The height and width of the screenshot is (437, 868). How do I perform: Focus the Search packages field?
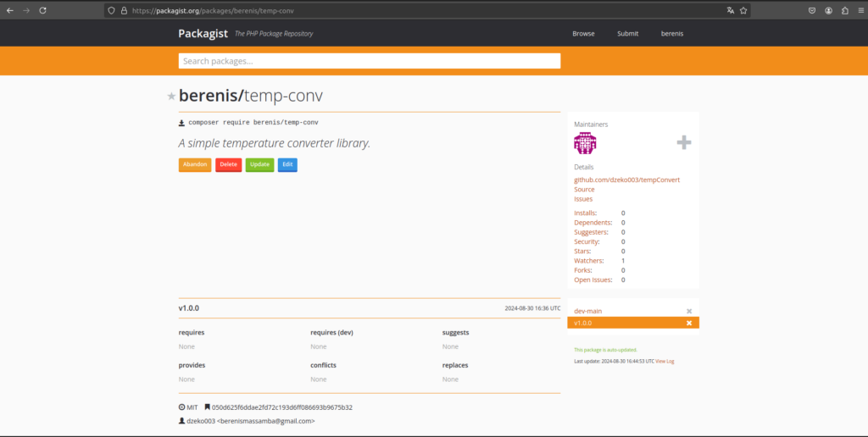(369, 61)
